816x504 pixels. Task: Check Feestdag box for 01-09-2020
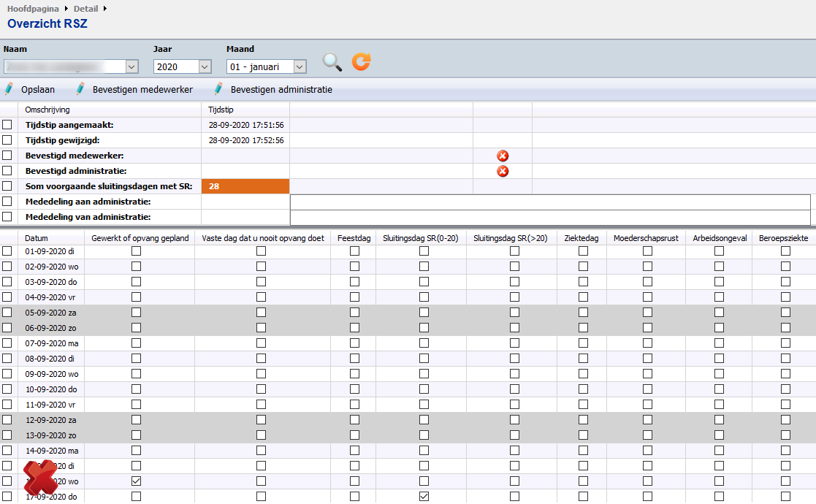coord(354,251)
